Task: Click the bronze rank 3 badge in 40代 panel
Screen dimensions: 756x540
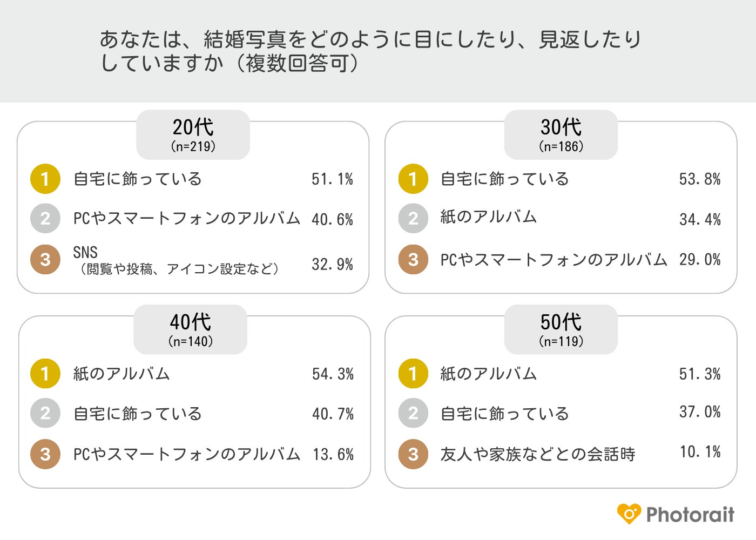Action: click(45, 454)
